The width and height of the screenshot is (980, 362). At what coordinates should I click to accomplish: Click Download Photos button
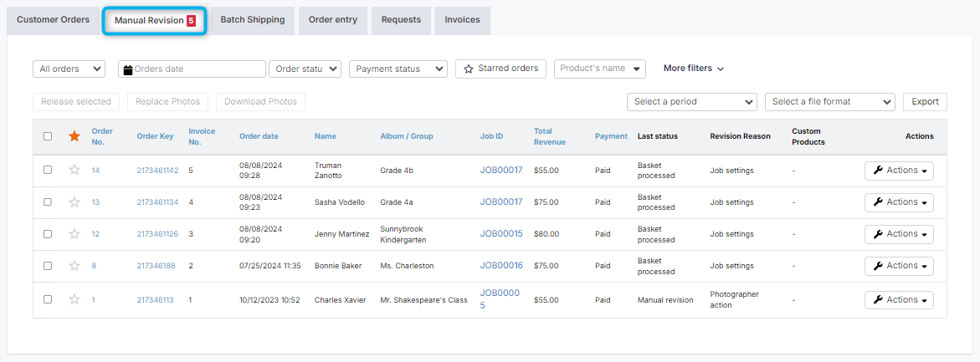tap(260, 102)
